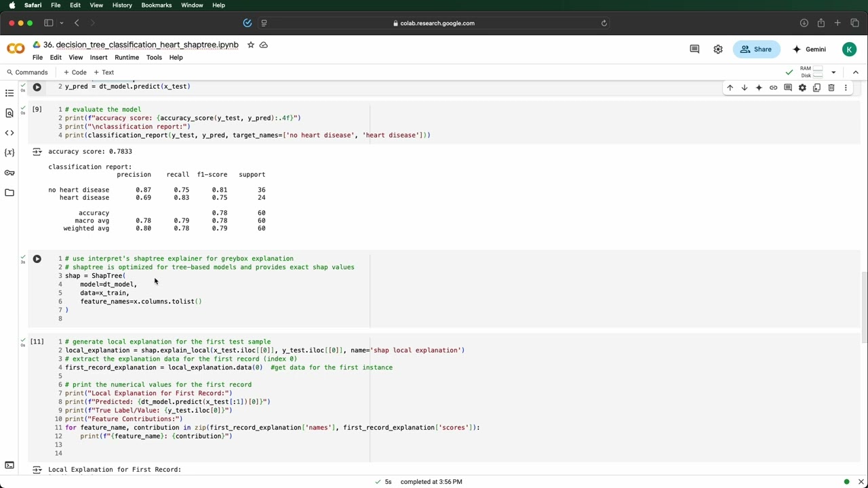Image resolution: width=868 pixels, height=488 pixels.
Task: Open the Colab Help menu
Action: 176,57
